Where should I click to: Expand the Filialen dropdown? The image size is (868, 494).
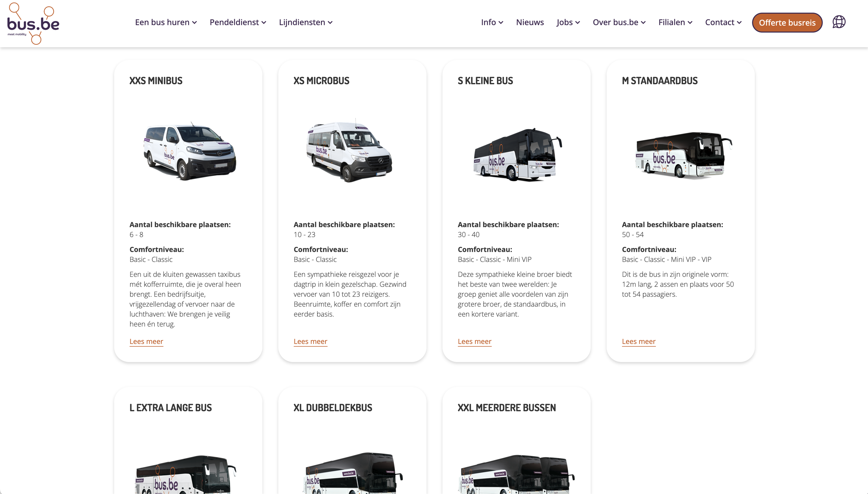point(675,23)
